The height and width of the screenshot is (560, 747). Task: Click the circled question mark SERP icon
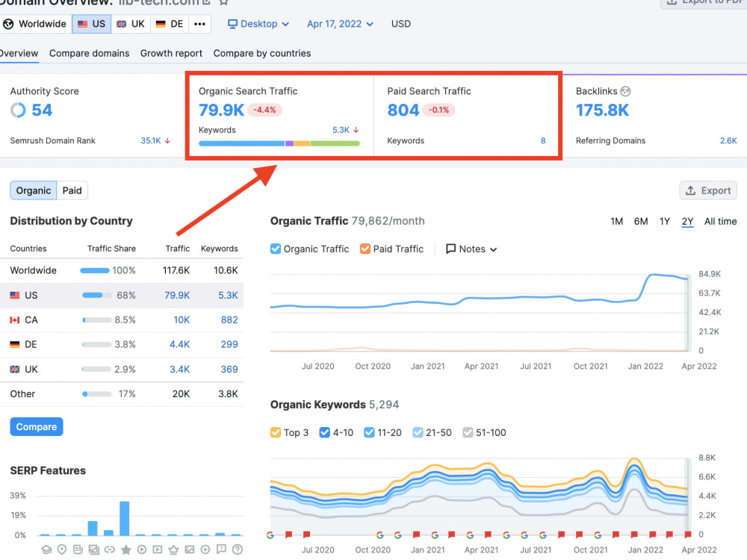pos(238,550)
